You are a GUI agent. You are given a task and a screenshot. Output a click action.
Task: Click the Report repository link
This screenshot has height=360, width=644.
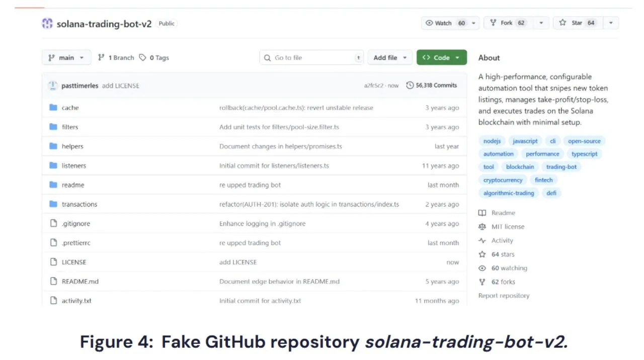pyautogui.click(x=504, y=296)
